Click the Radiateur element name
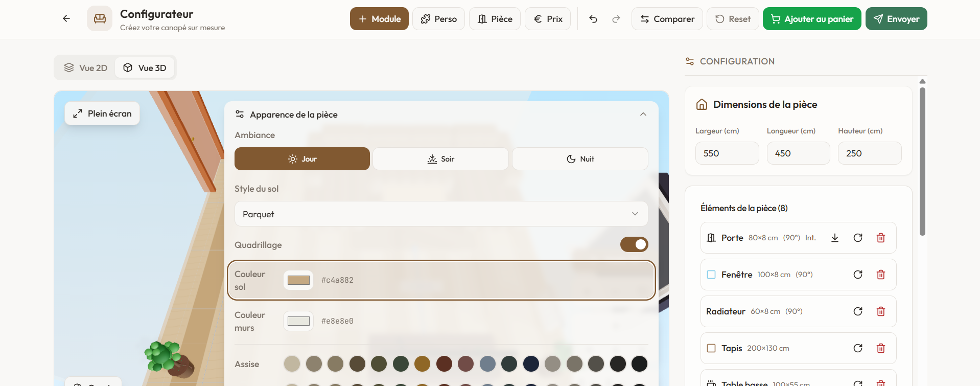 726,311
